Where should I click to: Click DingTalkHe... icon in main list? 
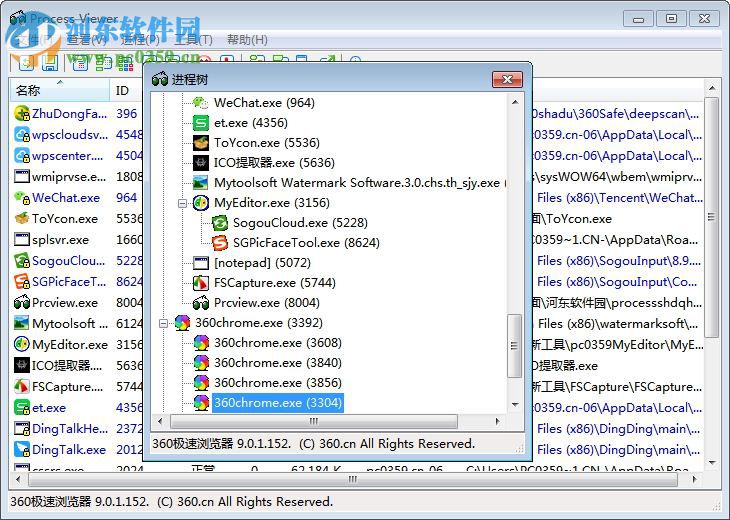click(22, 429)
